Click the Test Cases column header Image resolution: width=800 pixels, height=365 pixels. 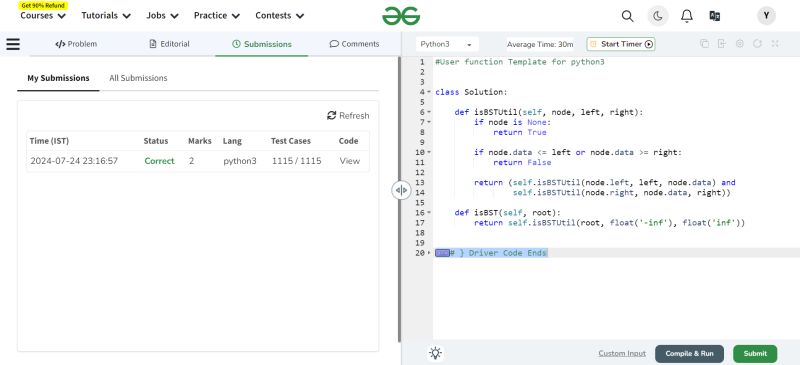(x=291, y=141)
